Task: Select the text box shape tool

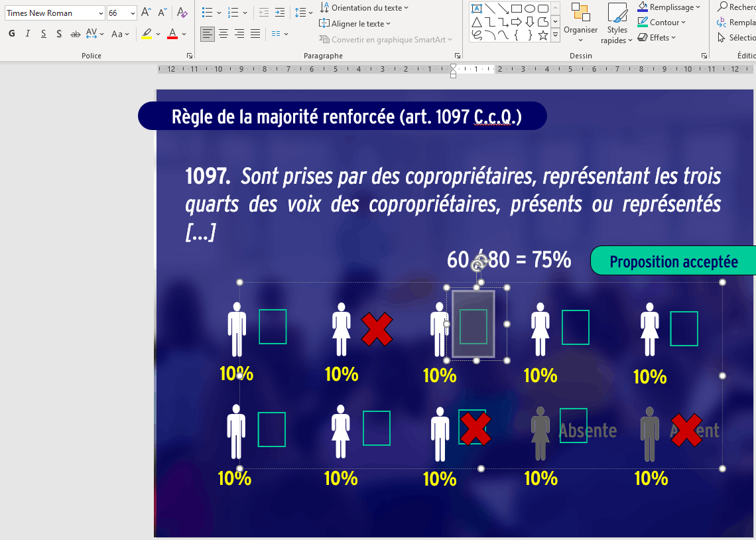Action: click(477, 9)
